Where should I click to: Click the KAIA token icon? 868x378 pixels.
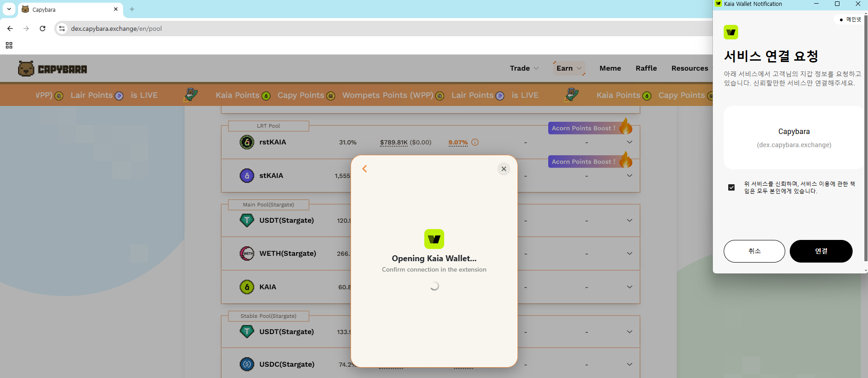coord(247,287)
